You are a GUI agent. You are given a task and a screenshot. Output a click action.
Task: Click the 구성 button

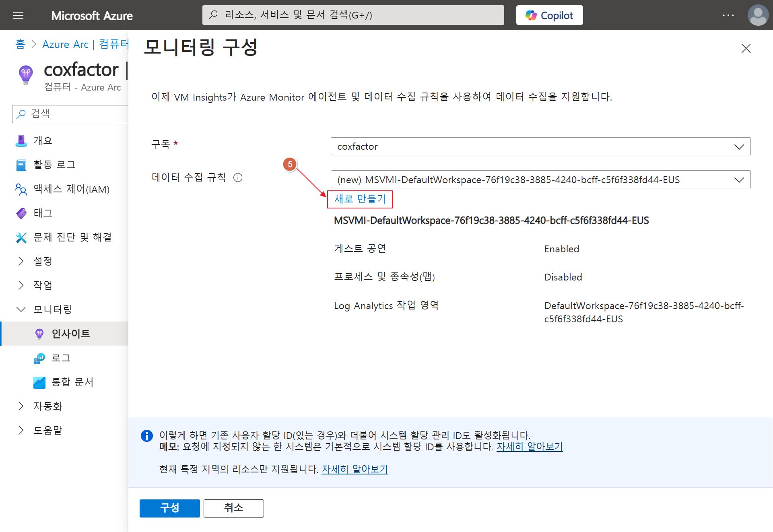coord(169,508)
